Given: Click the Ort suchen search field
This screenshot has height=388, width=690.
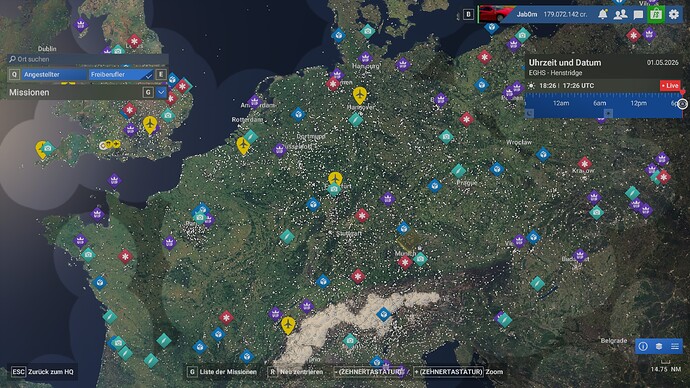Looking at the screenshot, I should coord(88,59).
